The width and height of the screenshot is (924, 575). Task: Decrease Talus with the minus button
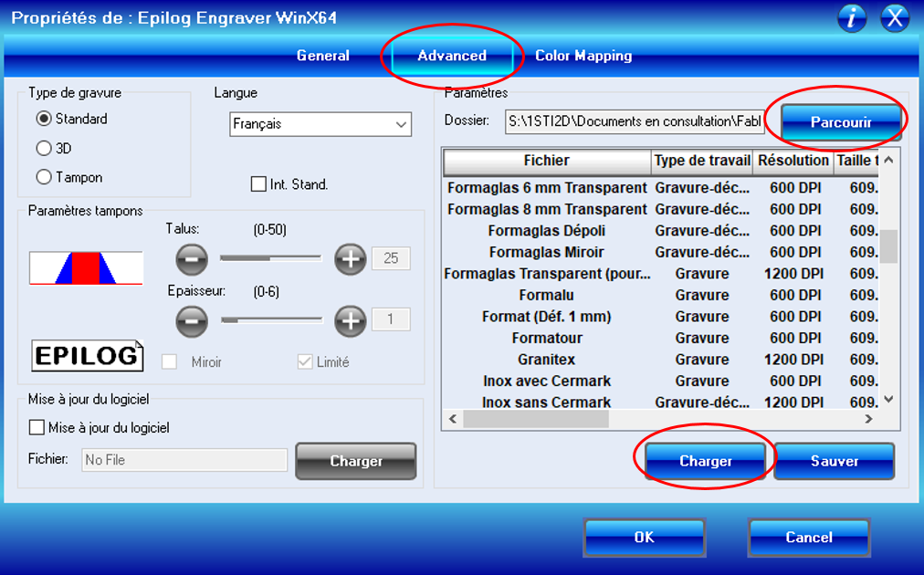tap(192, 258)
